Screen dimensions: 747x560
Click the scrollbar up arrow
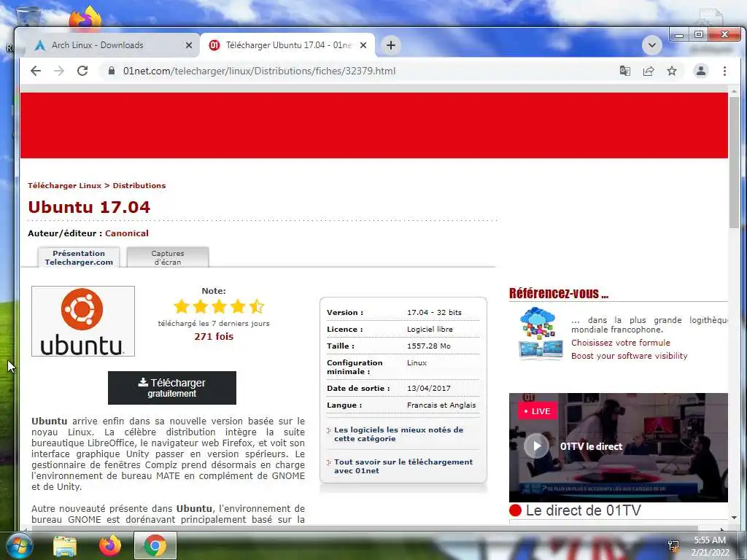pyautogui.click(x=734, y=91)
